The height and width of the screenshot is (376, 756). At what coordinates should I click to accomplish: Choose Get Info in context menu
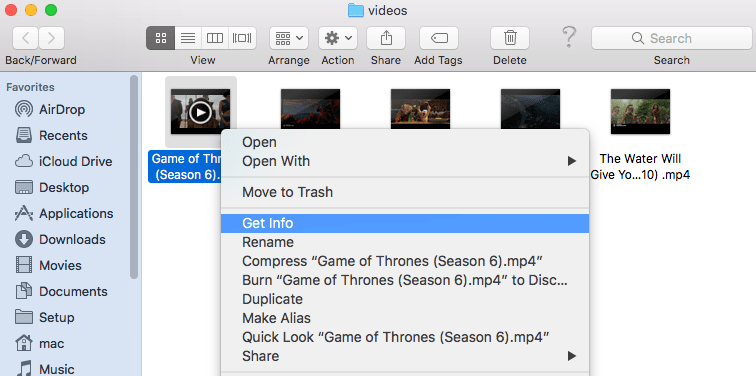tap(405, 223)
